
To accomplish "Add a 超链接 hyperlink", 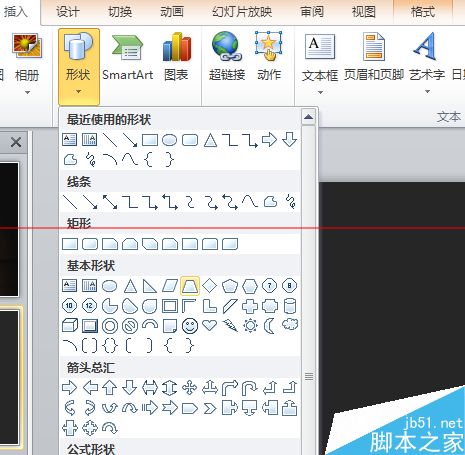I will tap(227, 57).
